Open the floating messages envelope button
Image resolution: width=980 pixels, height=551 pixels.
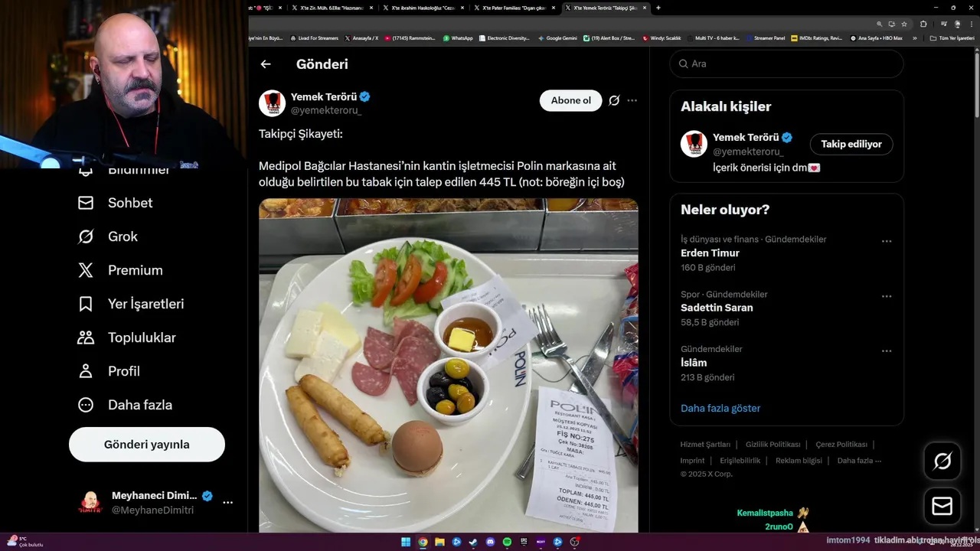(x=942, y=507)
